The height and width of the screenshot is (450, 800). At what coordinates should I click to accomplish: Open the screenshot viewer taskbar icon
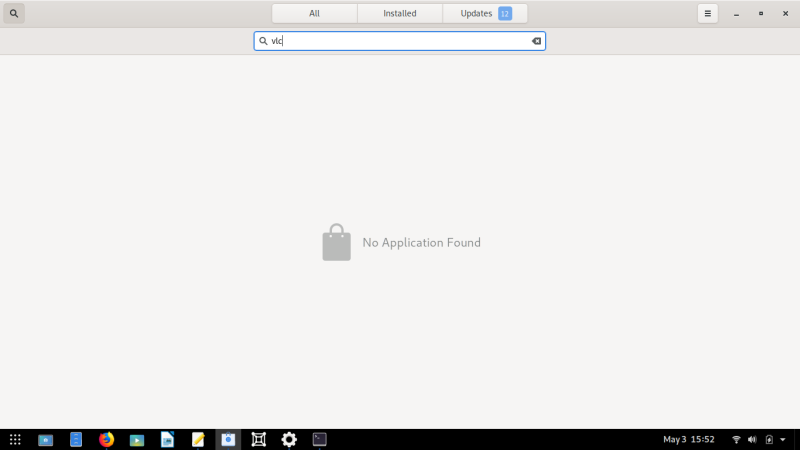click(x=45, y=439)
